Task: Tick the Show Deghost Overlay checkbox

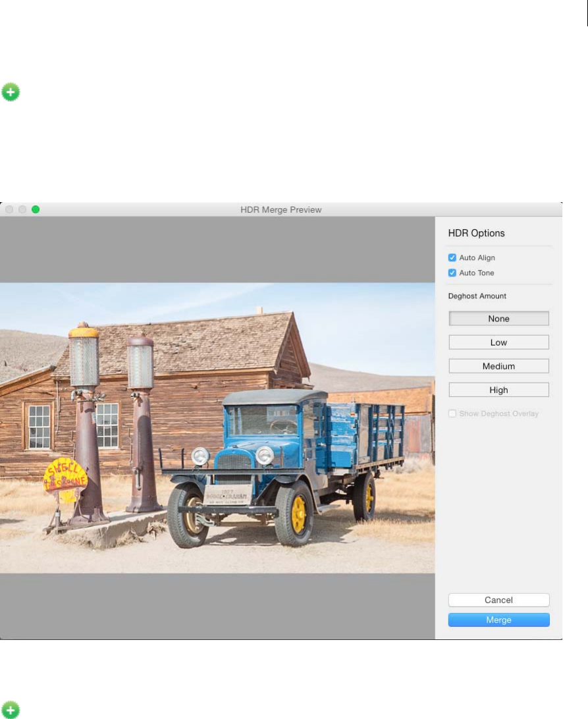Action: tap(452, 413)
